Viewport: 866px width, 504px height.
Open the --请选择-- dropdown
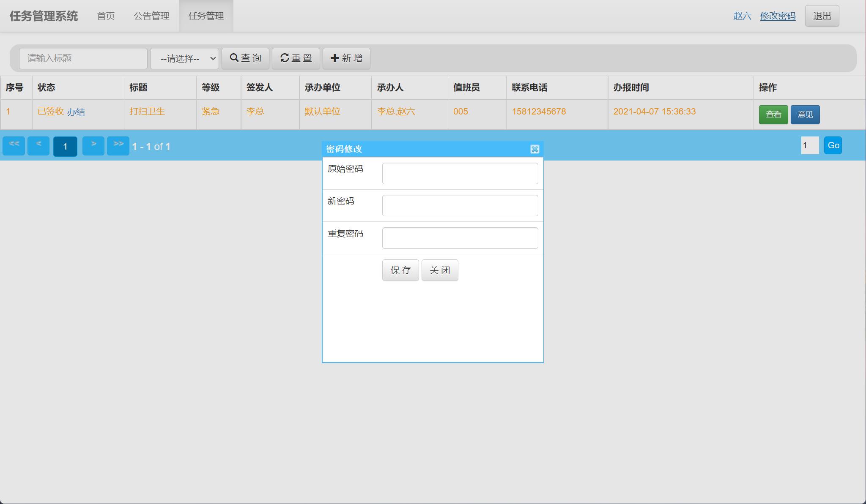pyautogui.click(x=184, y=58)
